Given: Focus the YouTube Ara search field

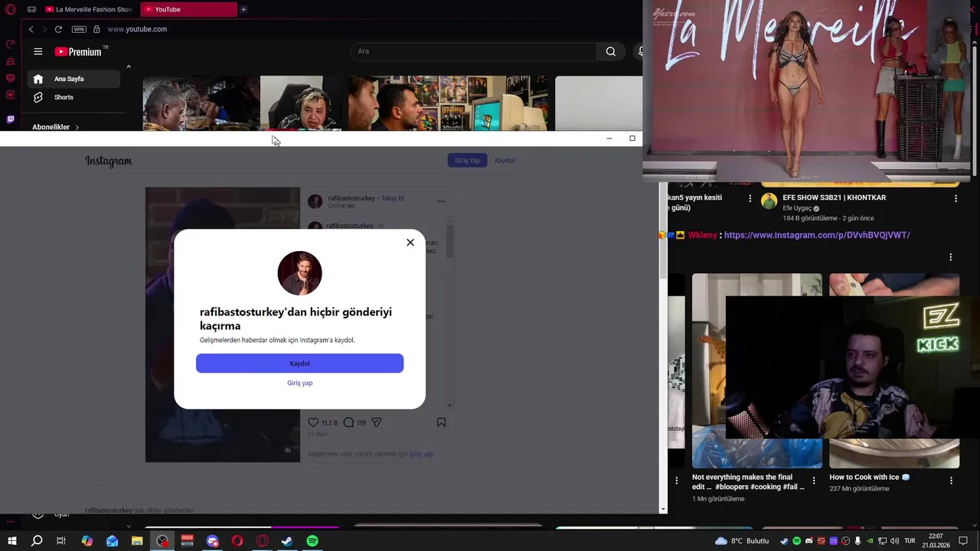Looking at the screenshot, I should [x=473, y=51].
